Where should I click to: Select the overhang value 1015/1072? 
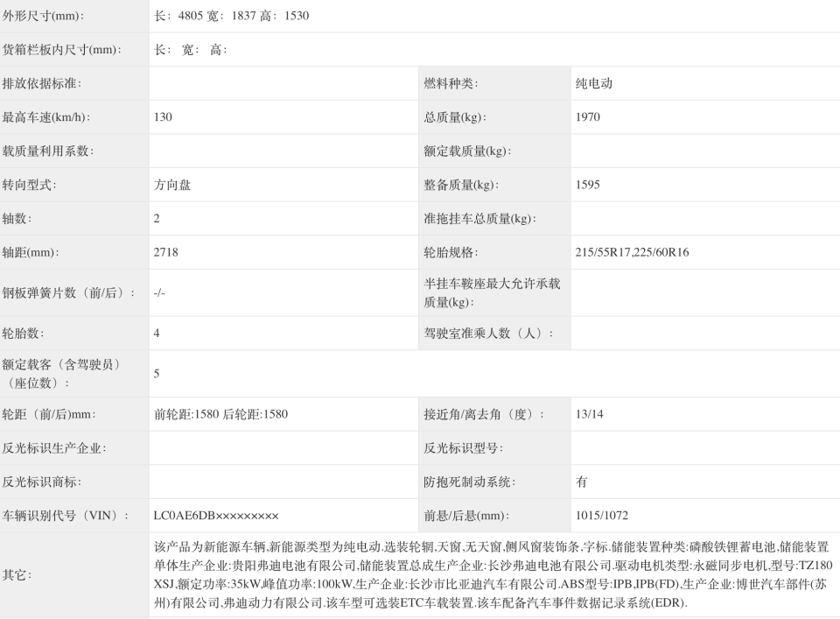pos(602,516)
